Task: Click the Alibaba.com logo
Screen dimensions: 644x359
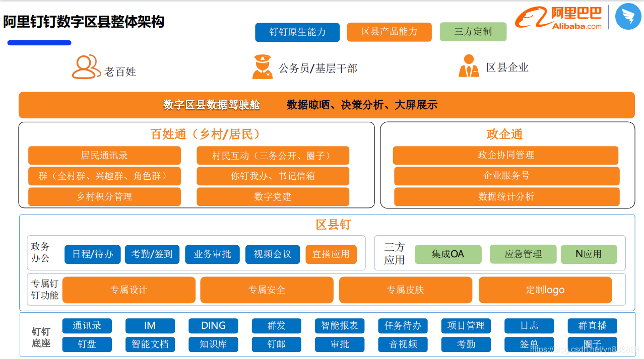Action: [x=558, y=18]
